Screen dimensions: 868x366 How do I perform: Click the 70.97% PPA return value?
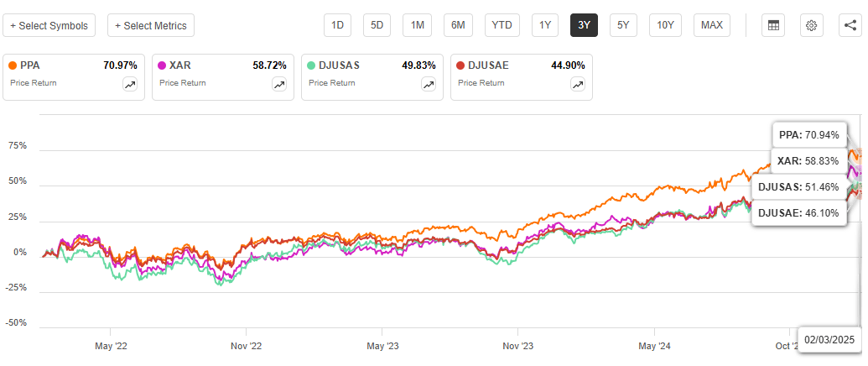click(x=120, y=65)
